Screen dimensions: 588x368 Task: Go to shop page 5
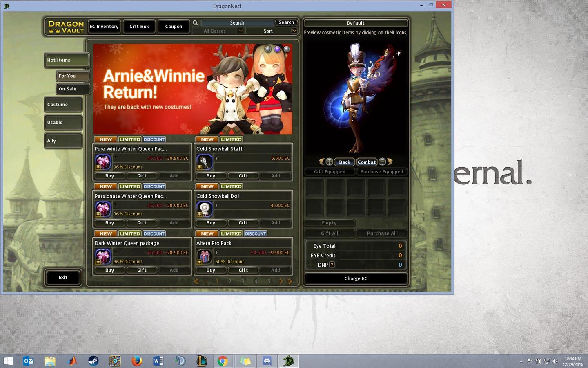pos(269,281)
